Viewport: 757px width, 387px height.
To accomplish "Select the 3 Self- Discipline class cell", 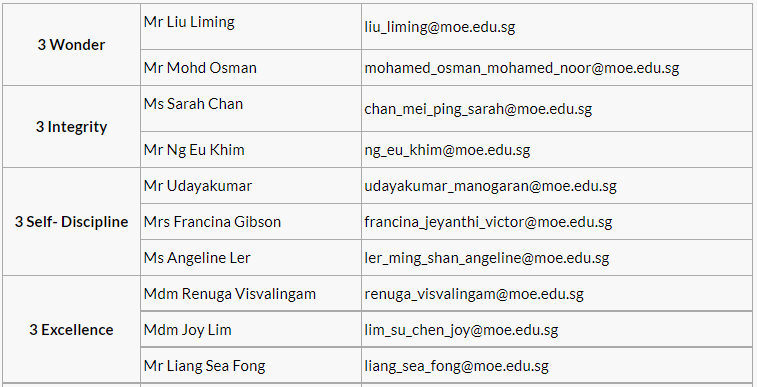I will (x=71, y=222).
